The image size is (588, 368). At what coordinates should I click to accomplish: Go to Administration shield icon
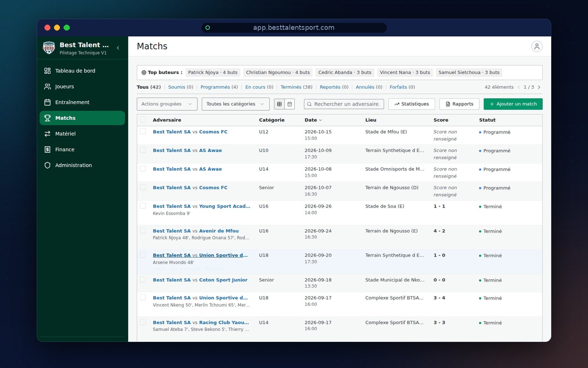[47, 165]
